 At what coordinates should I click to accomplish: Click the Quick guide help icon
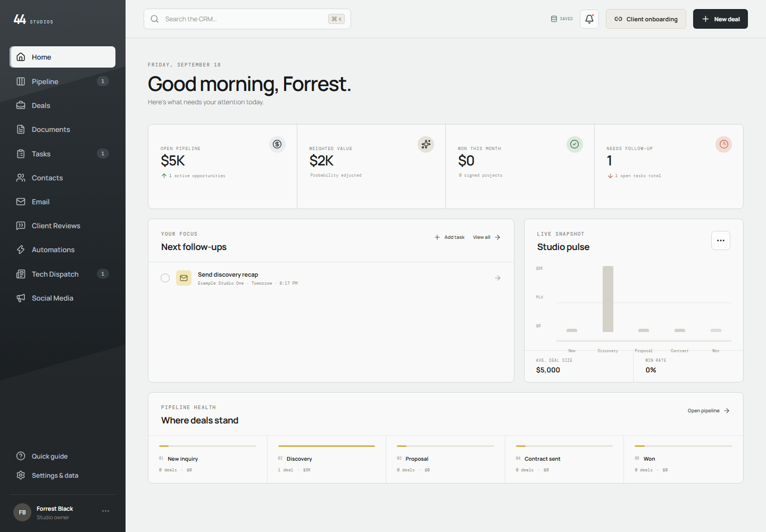(21, 456)
